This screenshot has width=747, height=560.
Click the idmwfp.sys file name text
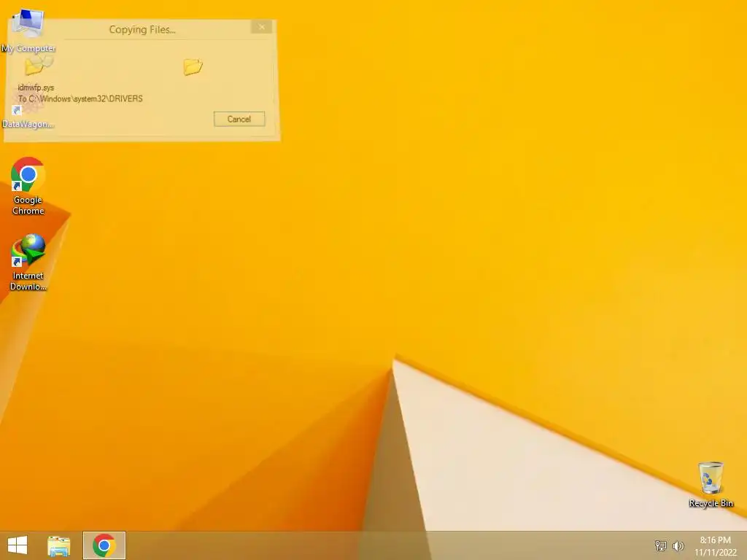point(36,87)
